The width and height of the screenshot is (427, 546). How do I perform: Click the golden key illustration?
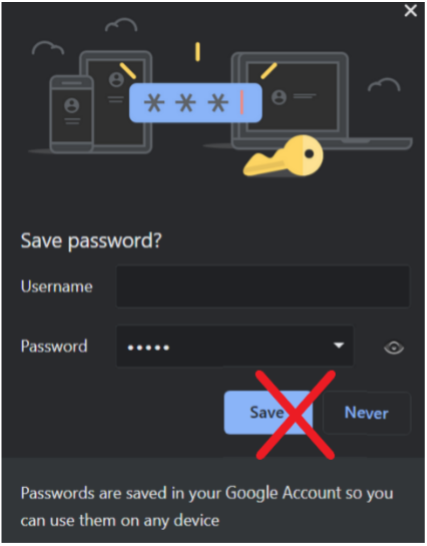[284, 157]
